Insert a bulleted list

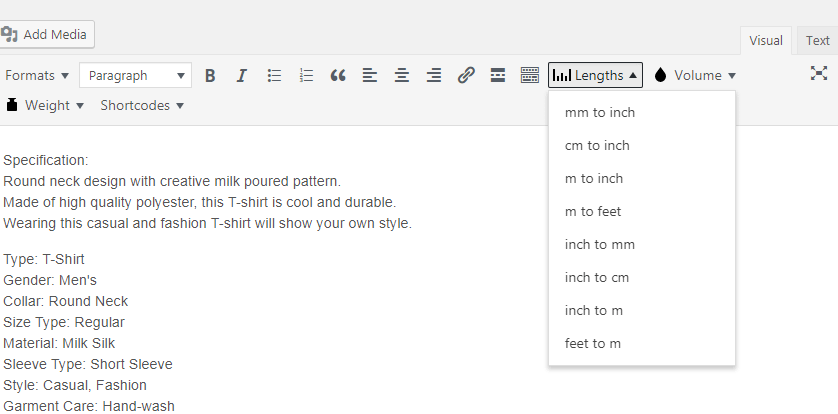[275, 75]
